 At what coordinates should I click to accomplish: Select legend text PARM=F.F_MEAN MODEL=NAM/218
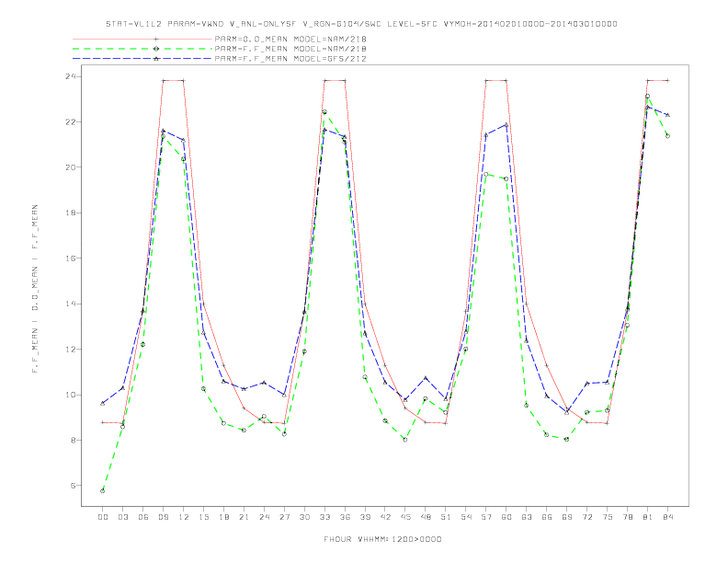coord(290,49)
